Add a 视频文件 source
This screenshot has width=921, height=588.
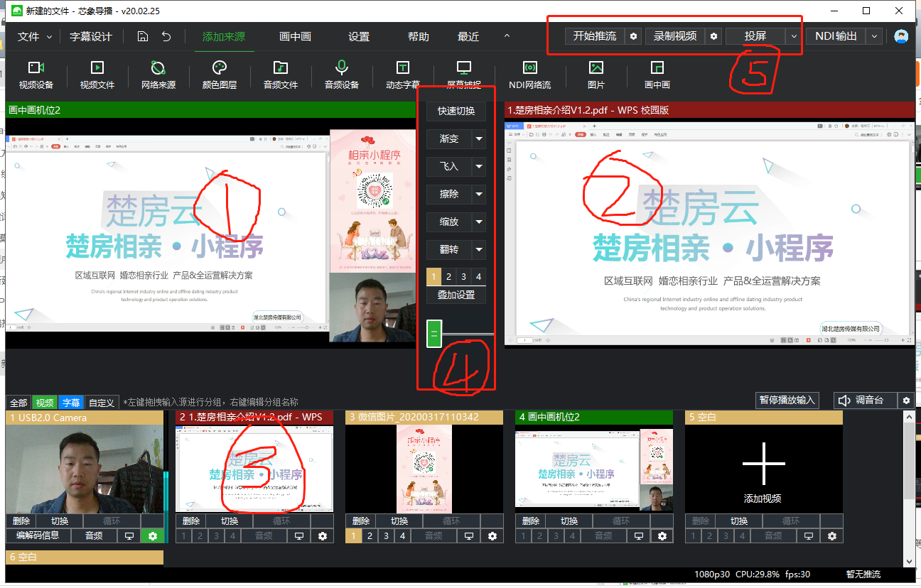97,75
